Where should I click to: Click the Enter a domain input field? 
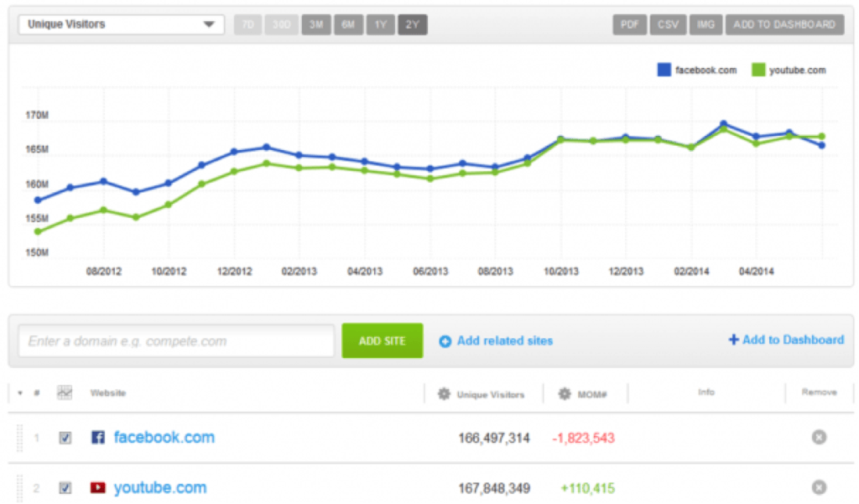click(176, 341)
